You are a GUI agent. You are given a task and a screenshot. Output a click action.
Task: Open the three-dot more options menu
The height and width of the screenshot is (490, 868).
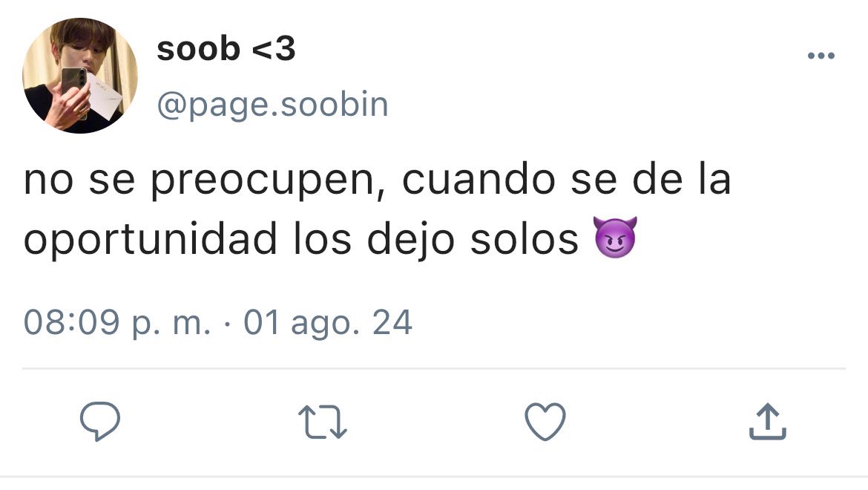pos(821,56)
